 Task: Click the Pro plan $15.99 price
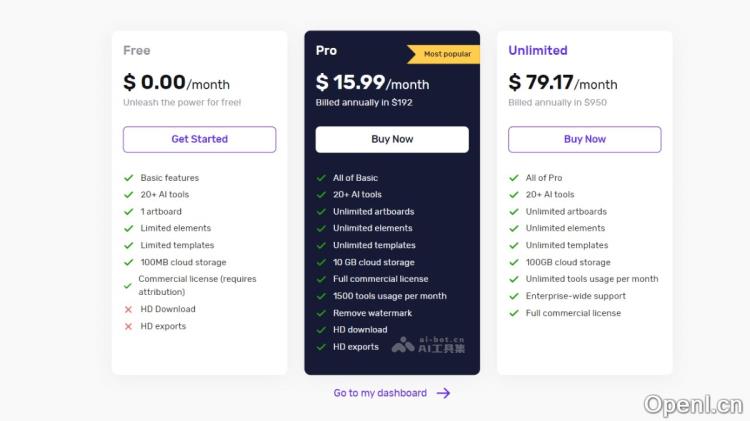(351, 83)
